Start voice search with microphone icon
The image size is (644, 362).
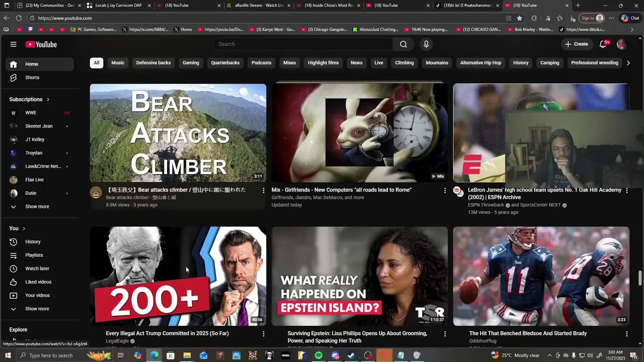[x=426, y=44]
